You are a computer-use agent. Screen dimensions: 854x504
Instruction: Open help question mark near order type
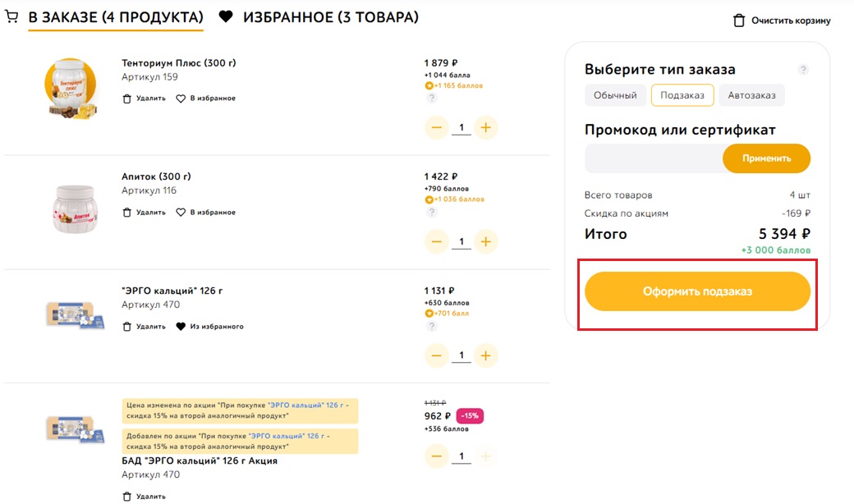803,70
